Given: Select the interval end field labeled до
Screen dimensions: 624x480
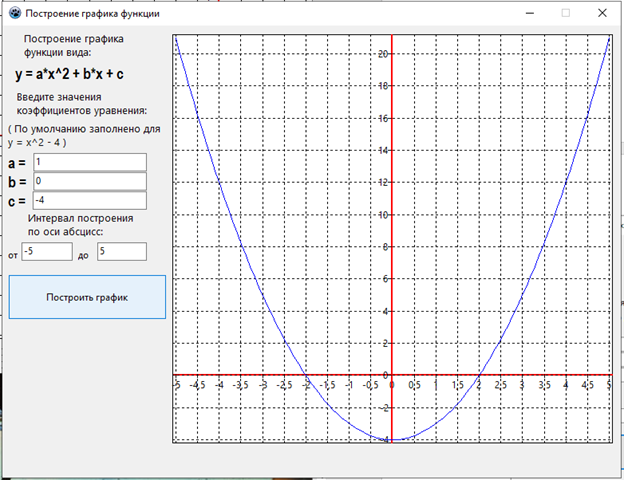Looking at the screenshot, I should coord(122,252).
